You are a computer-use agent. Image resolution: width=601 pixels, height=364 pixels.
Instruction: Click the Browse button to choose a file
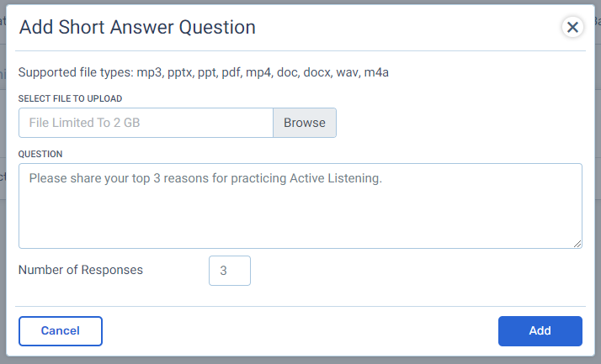pyautogui.click(x=304, y=123)
